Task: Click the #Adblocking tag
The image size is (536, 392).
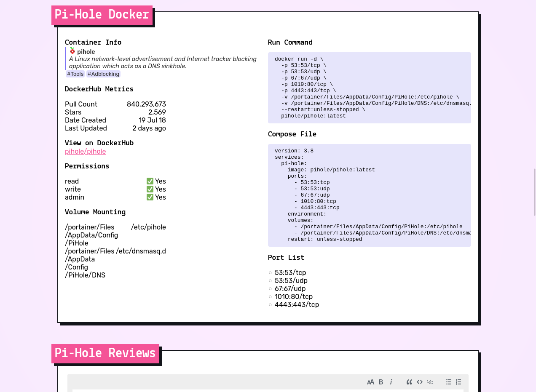Action: tap(103, 74)
